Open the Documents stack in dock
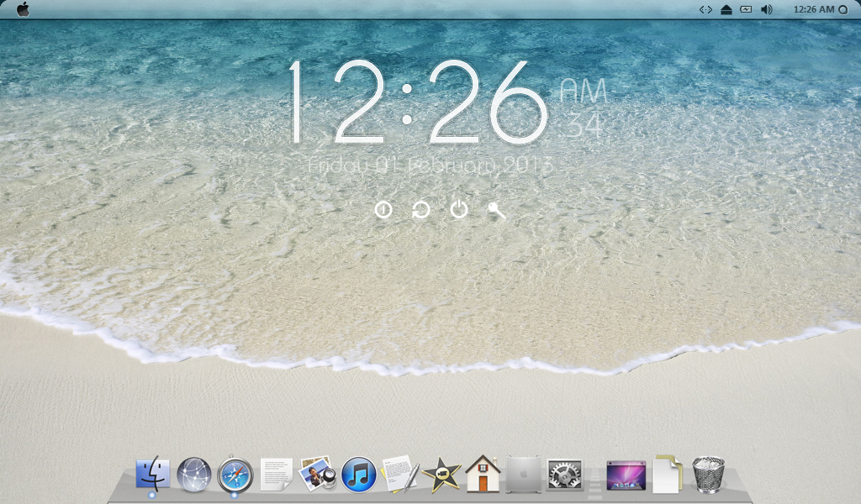This screenshot has width=861, height=504. 667,475
